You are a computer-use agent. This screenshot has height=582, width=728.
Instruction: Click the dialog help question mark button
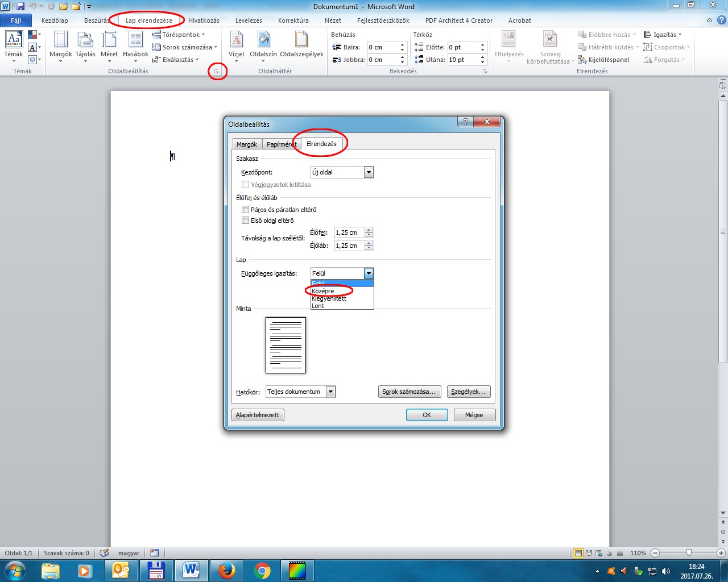pos(465,122)
